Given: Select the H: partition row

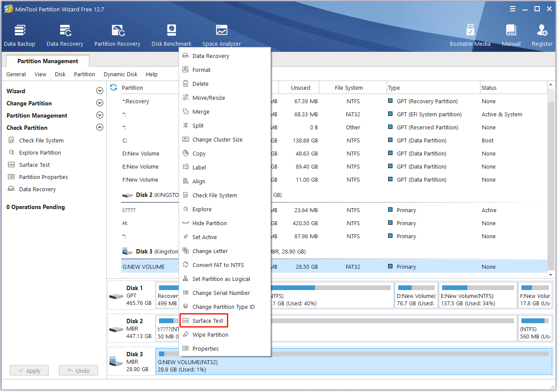Looking at the screenshot, I should pyautogui.click(x=334, y=223).
